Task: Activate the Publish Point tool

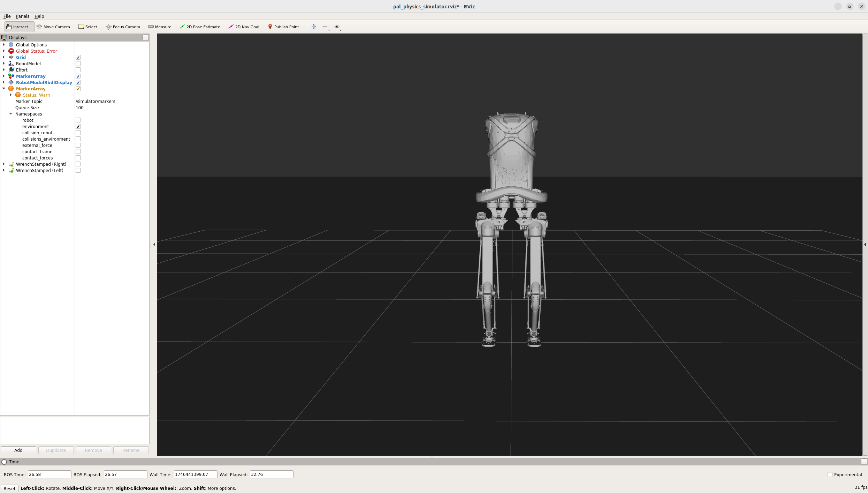Action: [283, 27]
